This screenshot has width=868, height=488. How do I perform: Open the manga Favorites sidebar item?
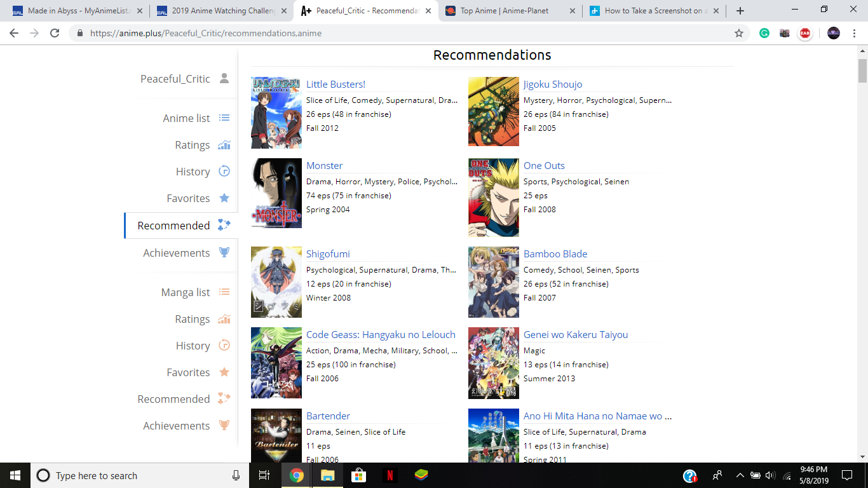[188, 372]
